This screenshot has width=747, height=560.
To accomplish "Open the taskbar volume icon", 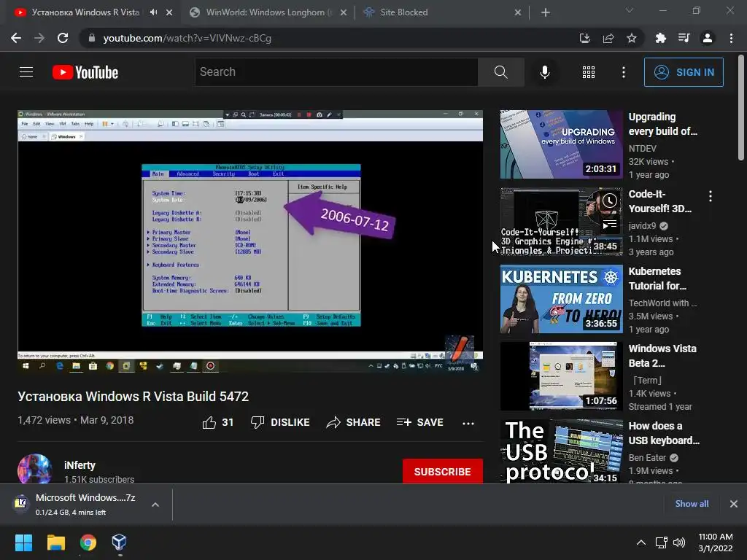I will pyautogui.click(x=679, y=542).
